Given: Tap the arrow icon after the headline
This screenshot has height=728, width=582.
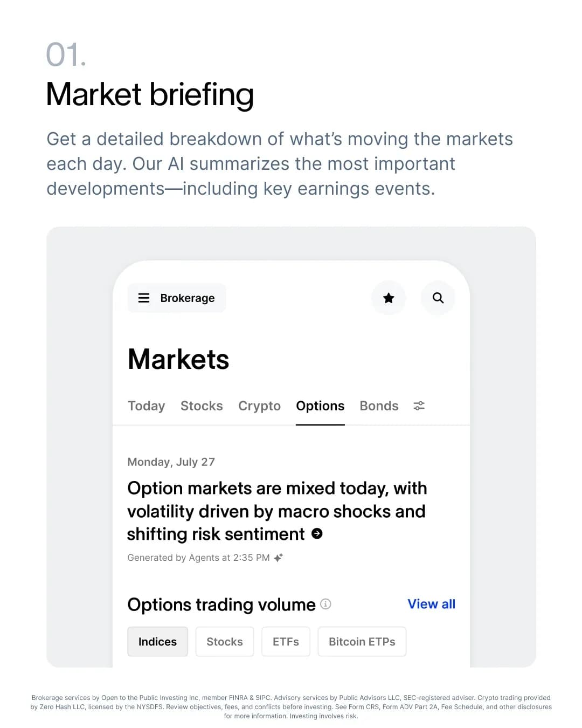Looking at the screenshot, I should coord(317,533).
